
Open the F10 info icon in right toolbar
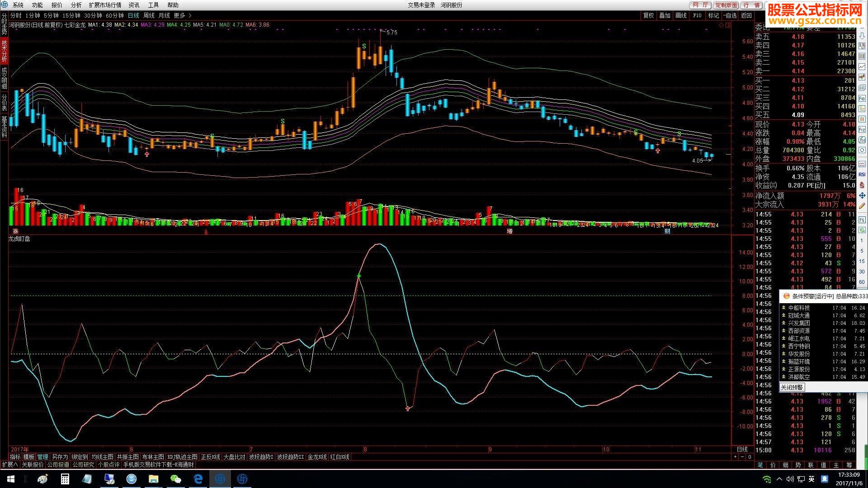pos(862,98)
